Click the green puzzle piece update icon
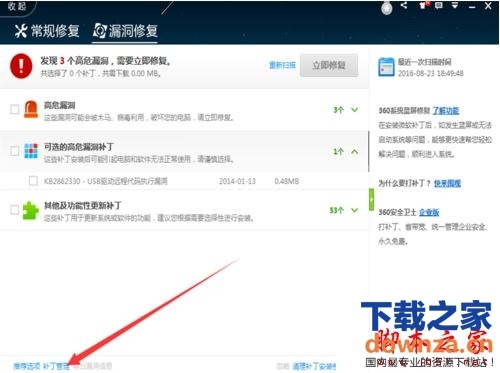 30,210
